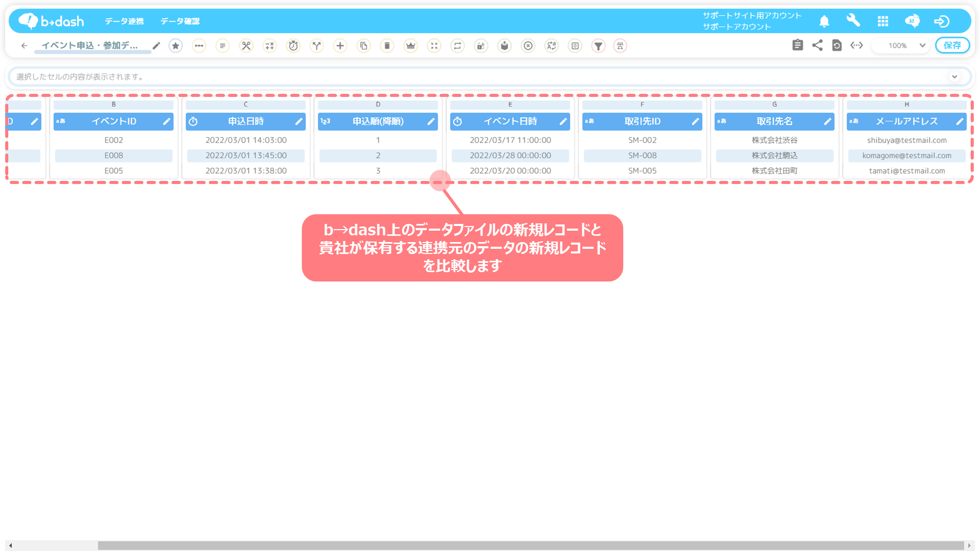Edit the 取引先ID column pencil

click(x=695, y=121)
